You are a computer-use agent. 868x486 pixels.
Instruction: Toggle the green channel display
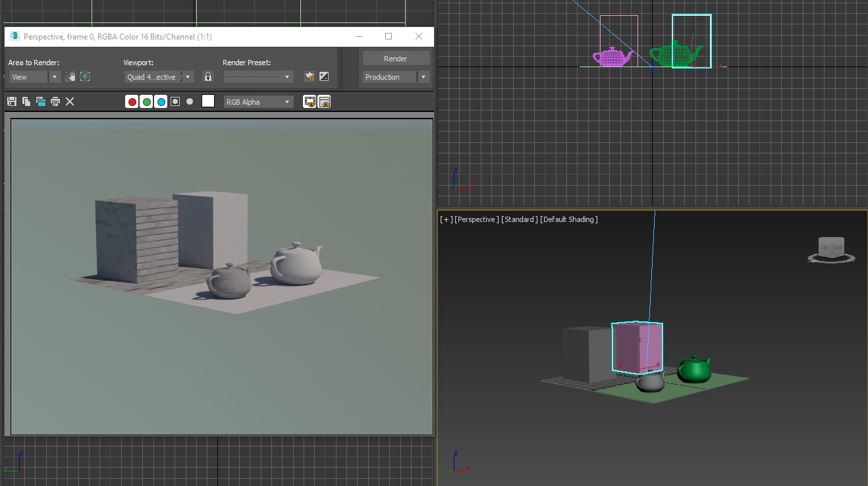click(146, 102)
